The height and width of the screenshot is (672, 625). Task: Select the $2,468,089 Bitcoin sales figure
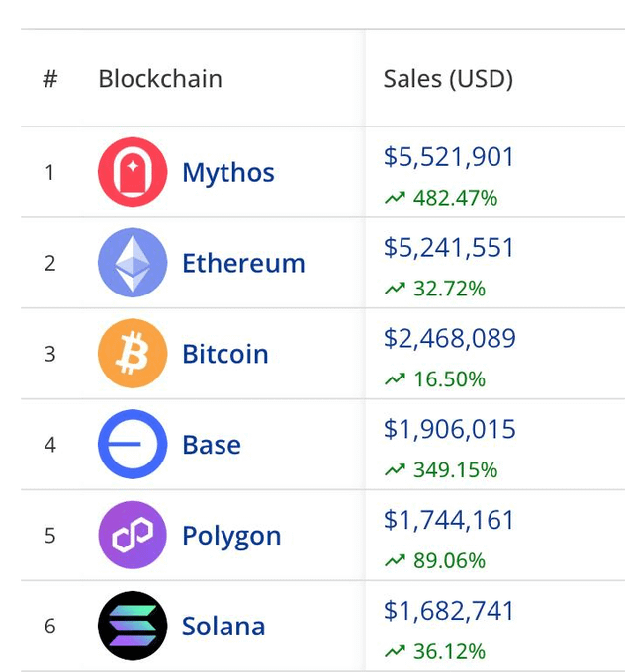[x=450, y=338]
